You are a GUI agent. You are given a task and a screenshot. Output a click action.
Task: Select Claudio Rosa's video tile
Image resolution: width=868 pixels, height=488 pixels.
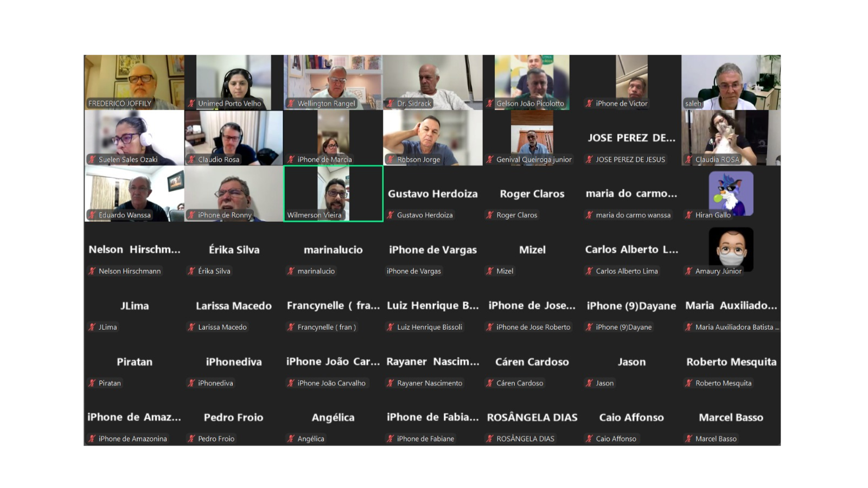(234, 138)
